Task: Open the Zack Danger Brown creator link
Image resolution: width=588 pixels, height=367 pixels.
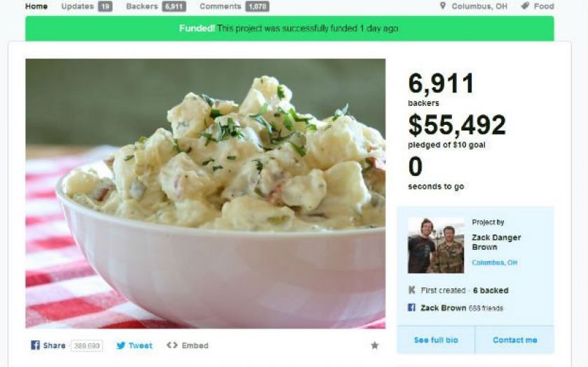Action: (496, 242)
